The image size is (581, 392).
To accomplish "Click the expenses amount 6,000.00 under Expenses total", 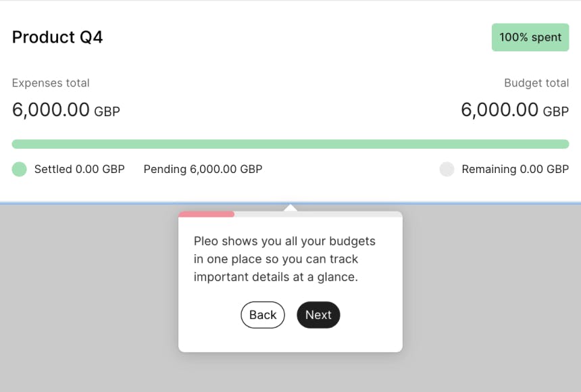I will point(51,109).
